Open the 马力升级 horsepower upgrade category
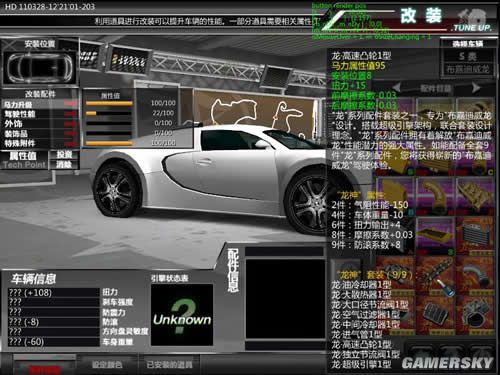 (x=40, y=104)
